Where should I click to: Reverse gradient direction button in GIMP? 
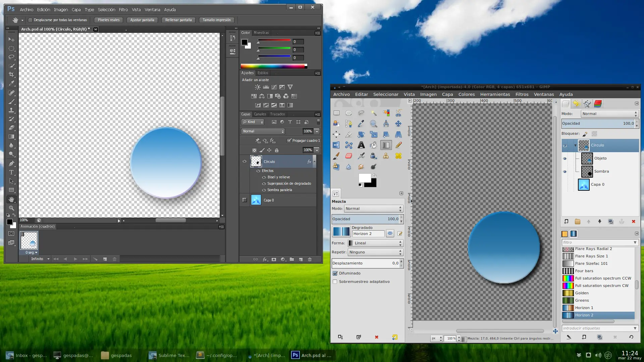point(390,234)
